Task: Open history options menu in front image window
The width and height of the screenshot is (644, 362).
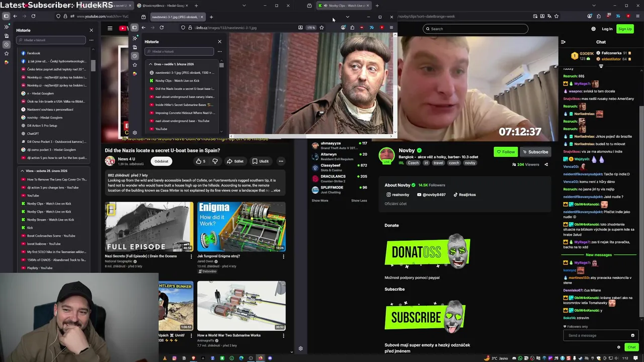Action: click(219, 51)
